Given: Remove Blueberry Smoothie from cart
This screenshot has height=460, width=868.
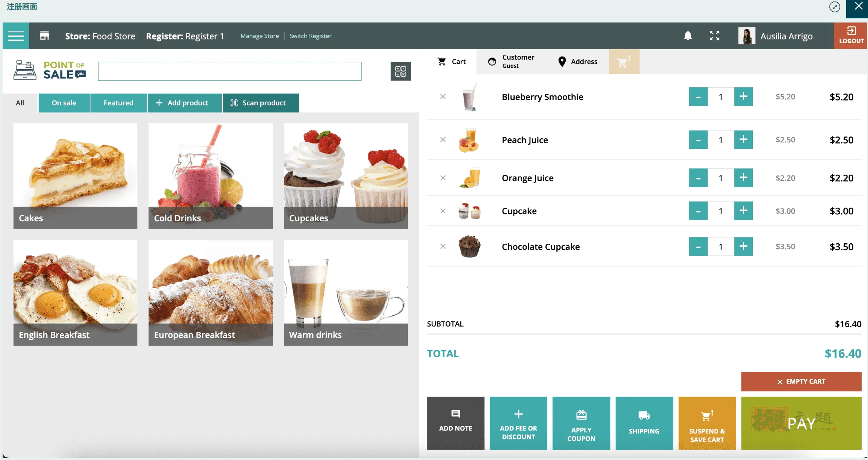Looking at the screenshot, I should [x=443, y=97].
